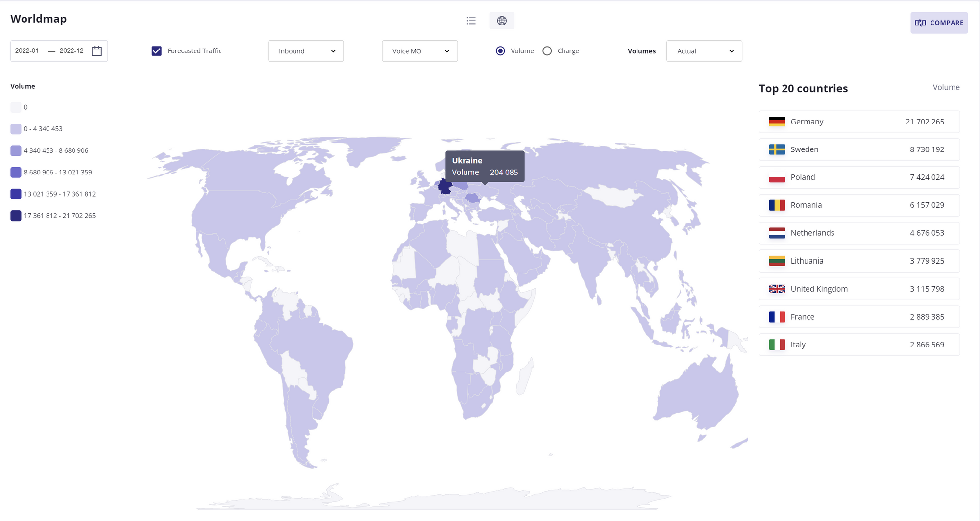Click the 17 361 812 - 21 702 265 swatch
The width and height of the screenshot is (980, 521).
tap(16, 216)
